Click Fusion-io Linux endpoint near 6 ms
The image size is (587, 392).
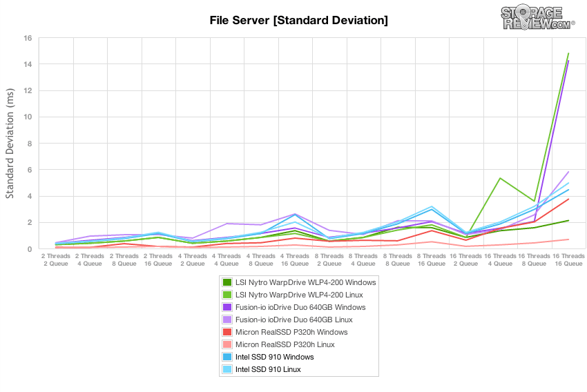[568, 172]
